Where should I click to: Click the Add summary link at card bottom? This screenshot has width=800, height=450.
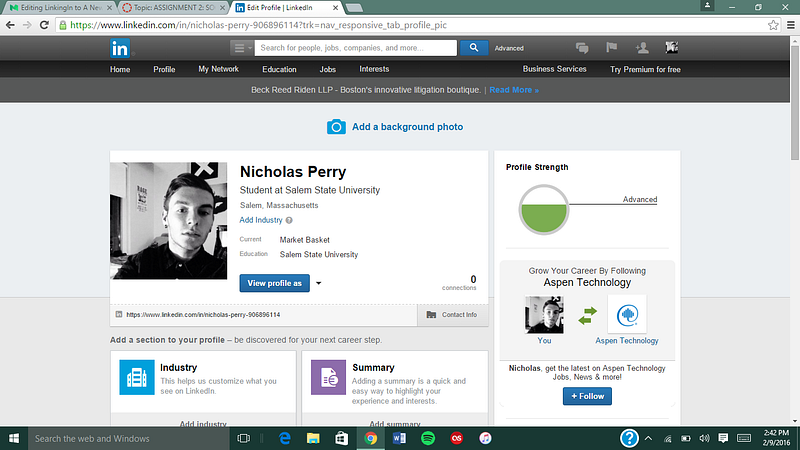[x=395, y=423]
